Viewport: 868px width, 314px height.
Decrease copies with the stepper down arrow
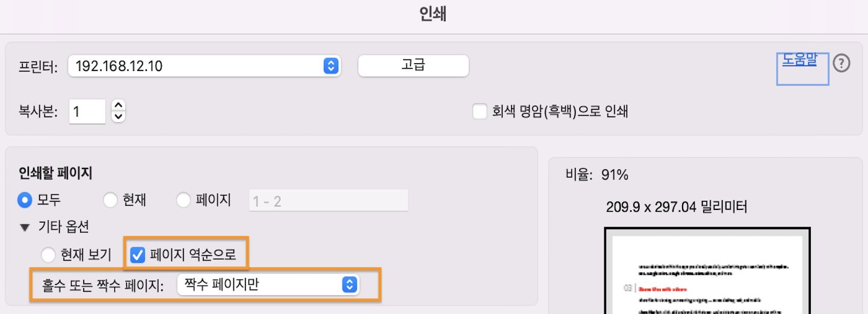[119, 116]
